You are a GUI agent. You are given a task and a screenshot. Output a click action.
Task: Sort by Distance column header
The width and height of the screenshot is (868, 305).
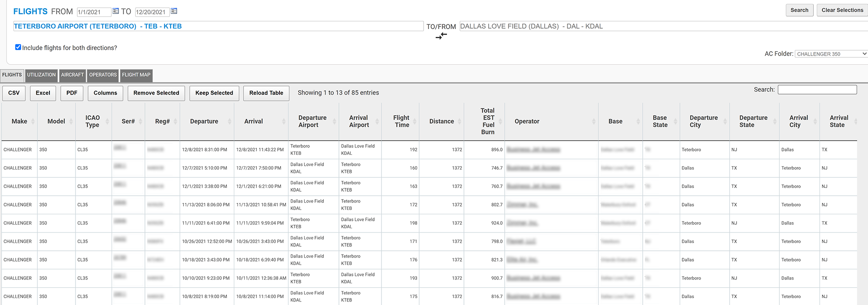441,121
